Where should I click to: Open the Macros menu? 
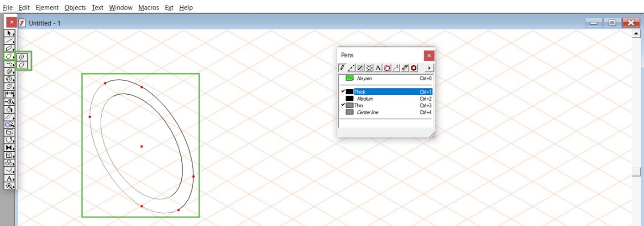pos(148,7)
